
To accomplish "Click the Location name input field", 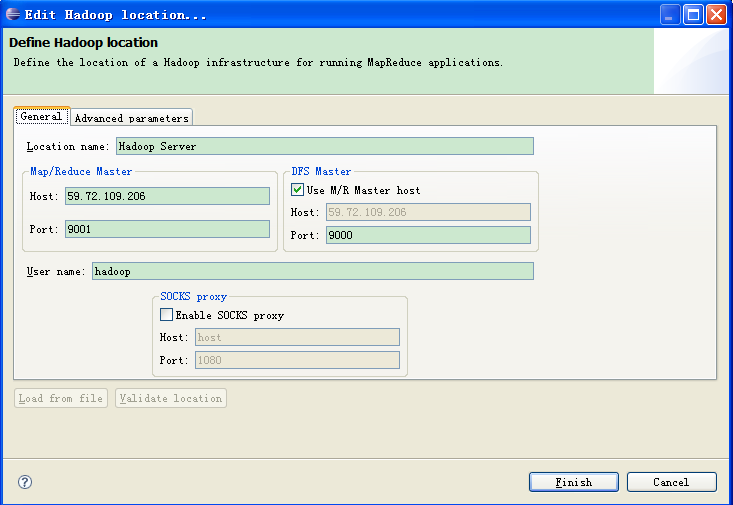I will (325, 146).
